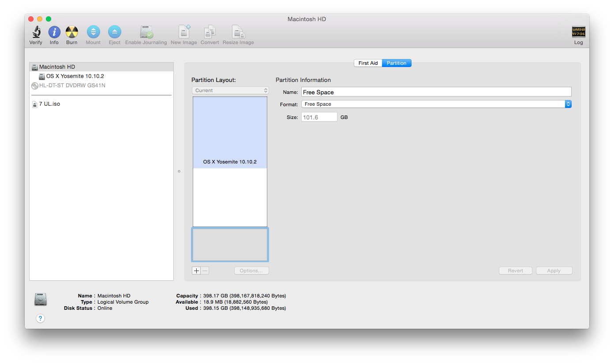614x364 pixels.
Task: Click the help question mark button
Action: [x=40, y=318]
